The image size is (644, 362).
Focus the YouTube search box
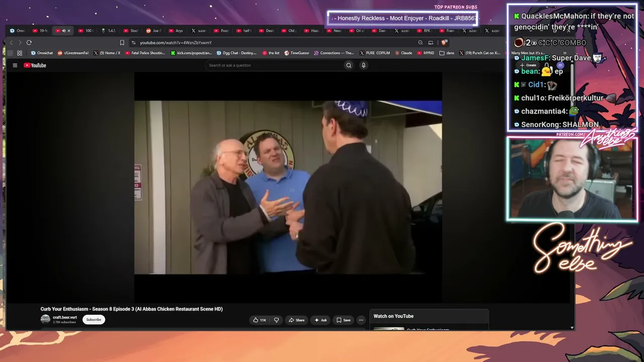tap(275, 65)
